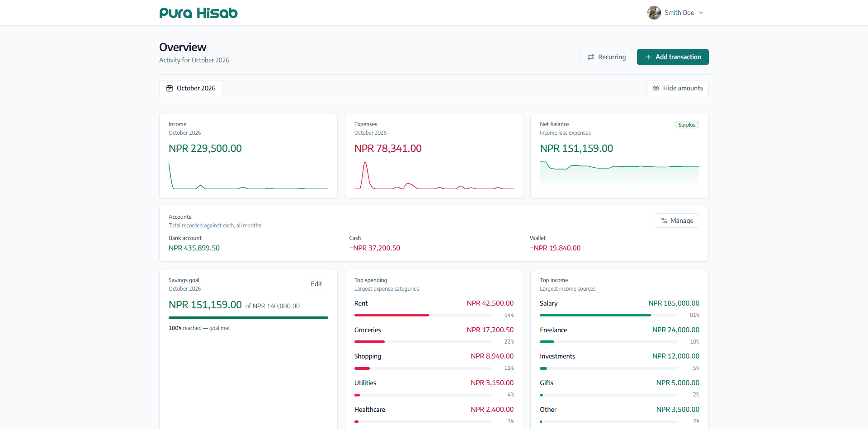Select the Rent spending row label

click(x=361, y=303)
